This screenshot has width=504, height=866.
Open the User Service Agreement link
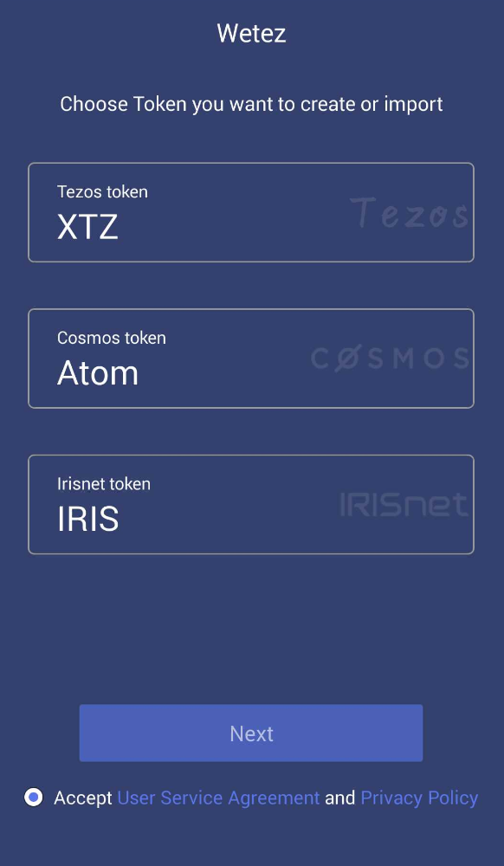click(x=218, y=798)
